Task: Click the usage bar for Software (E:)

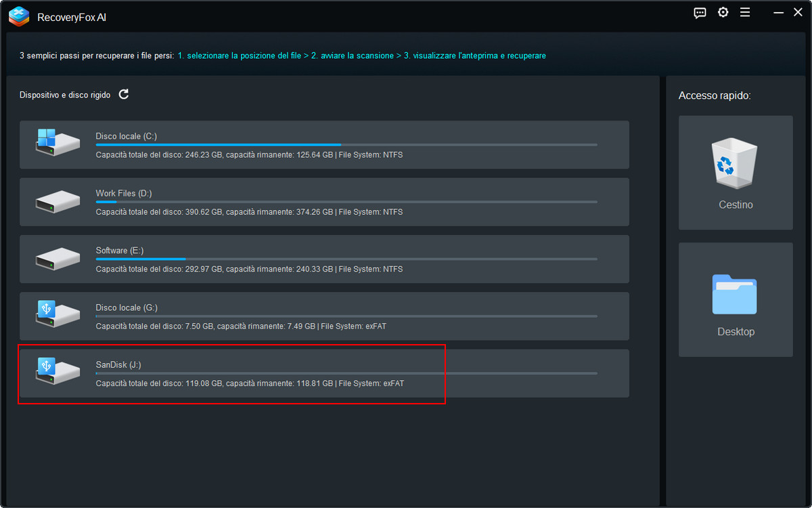Action: click(346, 259)
